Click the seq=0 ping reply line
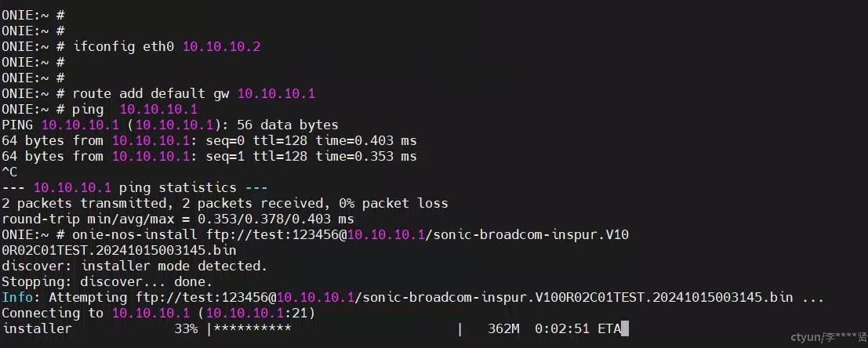 (209, 141)
